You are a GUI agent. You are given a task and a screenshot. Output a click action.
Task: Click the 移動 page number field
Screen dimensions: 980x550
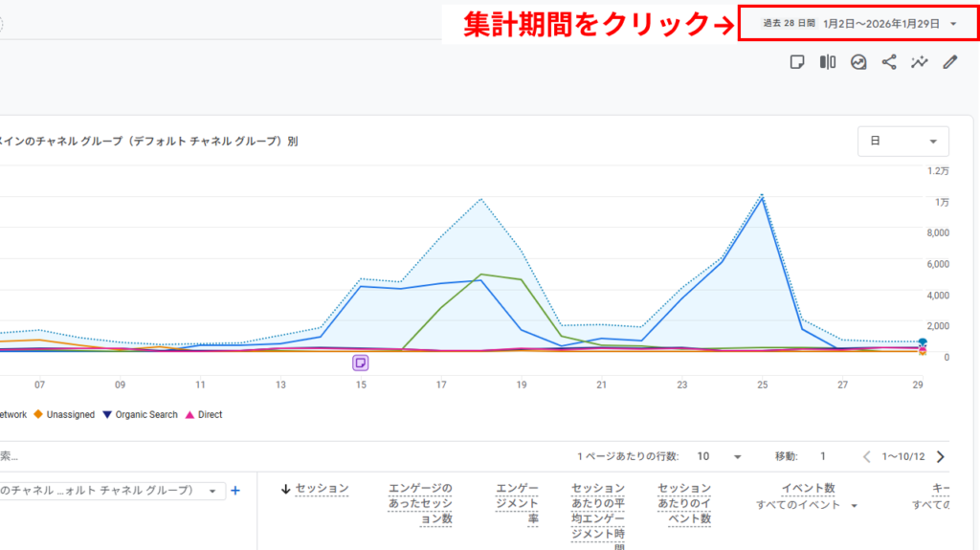(823, 456)
